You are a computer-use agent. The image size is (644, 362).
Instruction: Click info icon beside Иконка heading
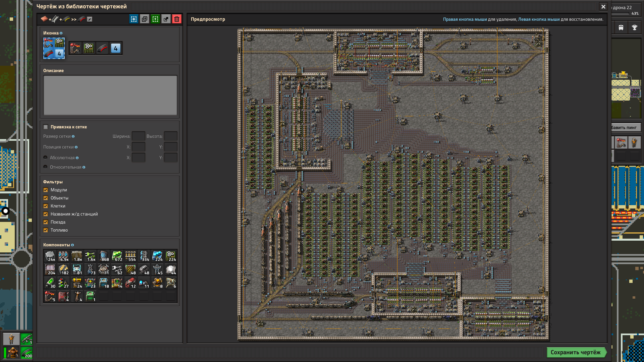pos(61,33)
